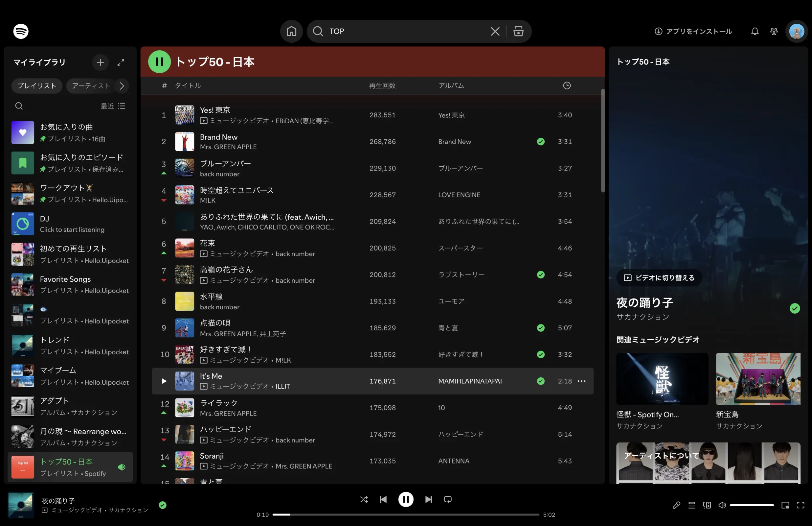
Task: Open the お気に入りの曲 playlist
Action: 70,132
